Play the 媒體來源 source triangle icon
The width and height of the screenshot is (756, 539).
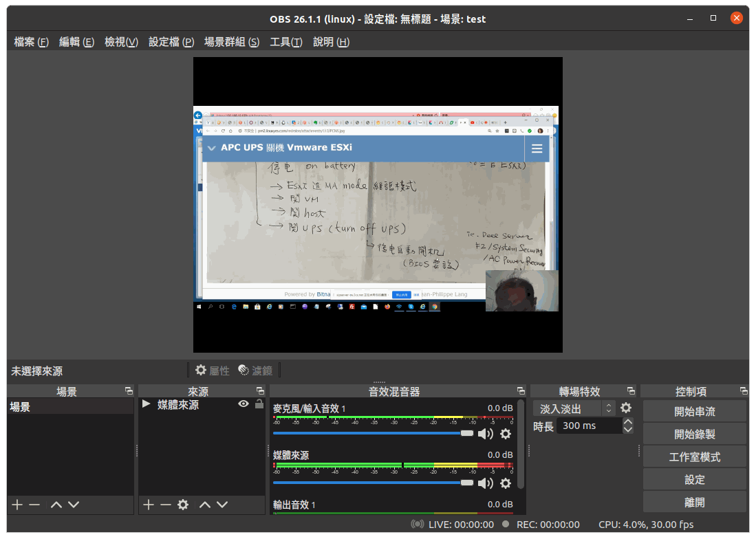146,404
